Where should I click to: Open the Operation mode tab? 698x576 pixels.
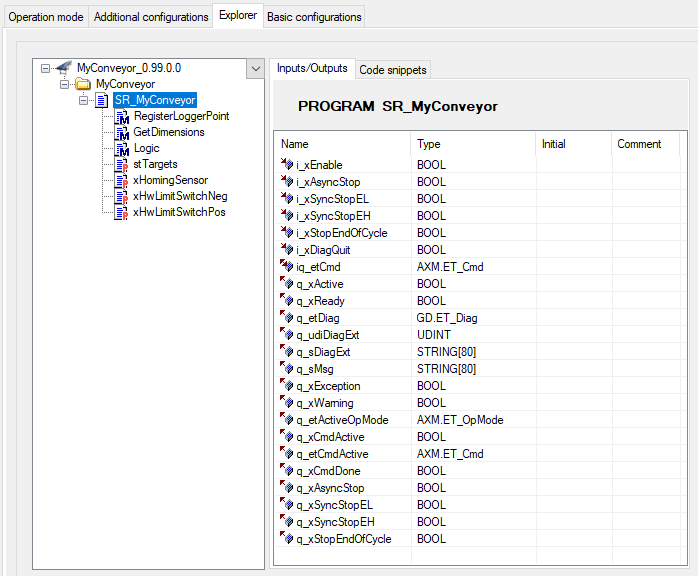[46, 17]
